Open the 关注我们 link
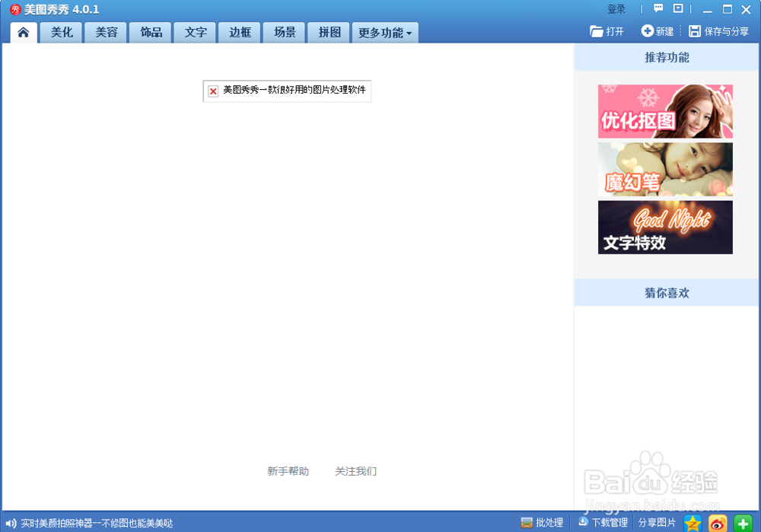Screen dimensions: 761x532 355,471
